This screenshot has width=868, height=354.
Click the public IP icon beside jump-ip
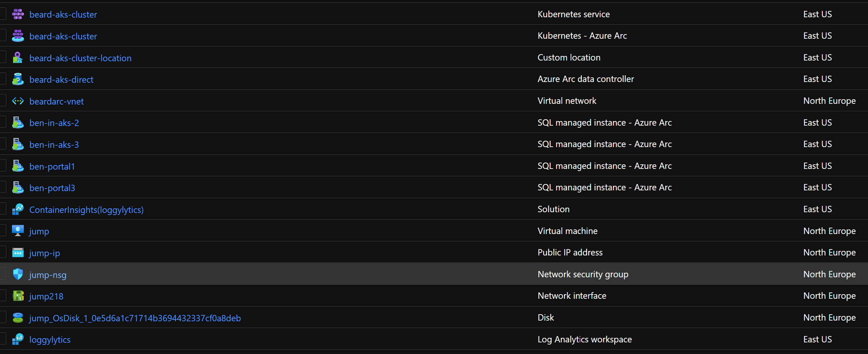coord(18,253)
